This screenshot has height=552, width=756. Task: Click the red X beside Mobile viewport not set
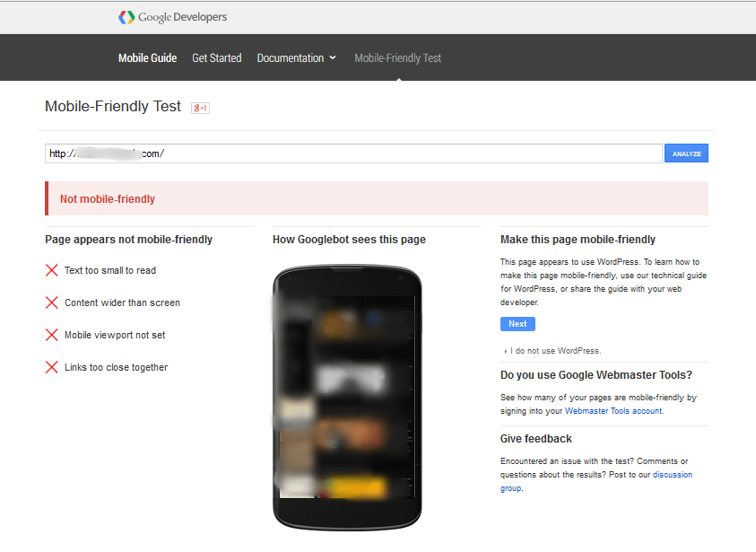[x=51, y=335]
